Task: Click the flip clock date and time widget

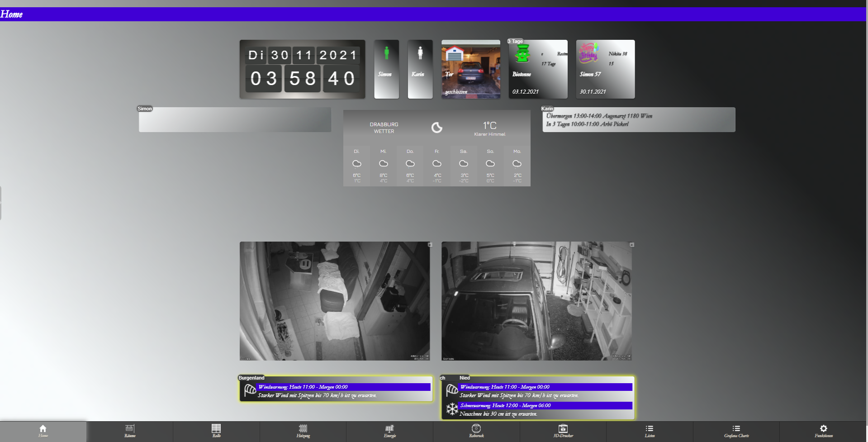Action: point(303,69)
